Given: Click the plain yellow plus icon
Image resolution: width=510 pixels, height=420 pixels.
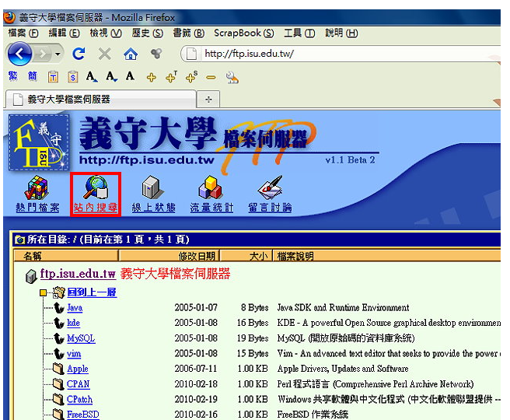Looking at the screenshot, I should point(152,78).
